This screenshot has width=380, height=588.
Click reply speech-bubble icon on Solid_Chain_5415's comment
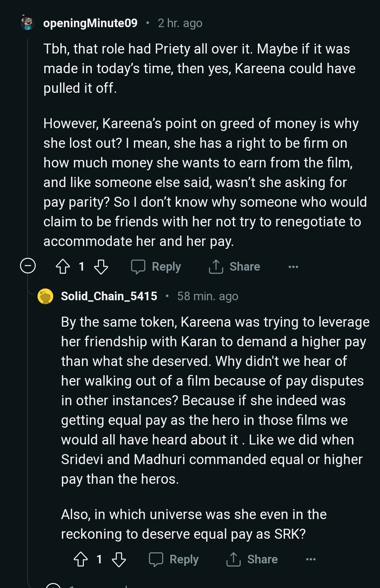pos(156,559)
